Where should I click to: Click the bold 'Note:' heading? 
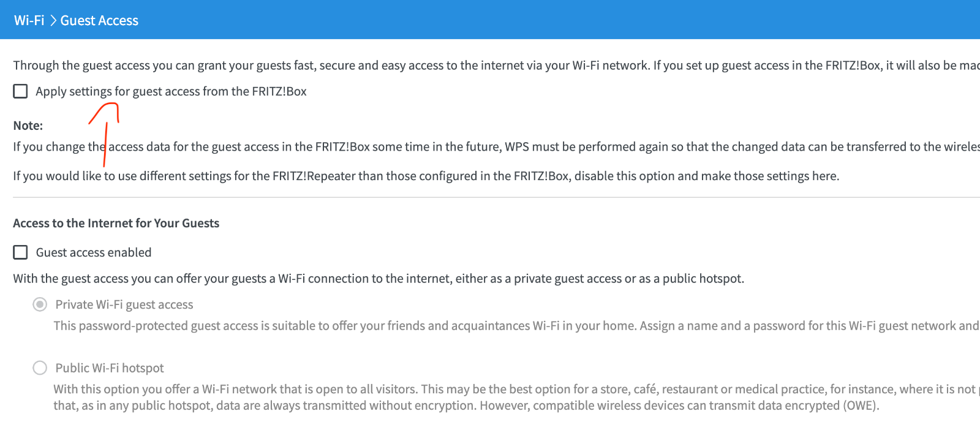(x=28, y=126)
